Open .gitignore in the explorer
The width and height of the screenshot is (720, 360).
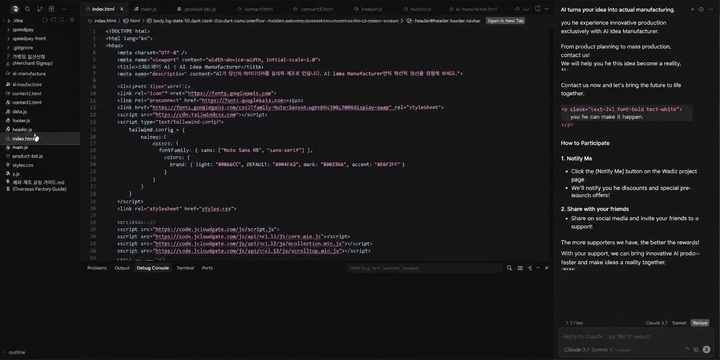[22, 48]
